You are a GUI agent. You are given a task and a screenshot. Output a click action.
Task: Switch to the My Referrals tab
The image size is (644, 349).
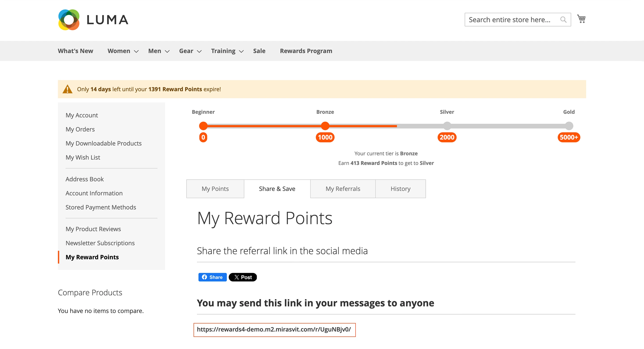[343, 189]
